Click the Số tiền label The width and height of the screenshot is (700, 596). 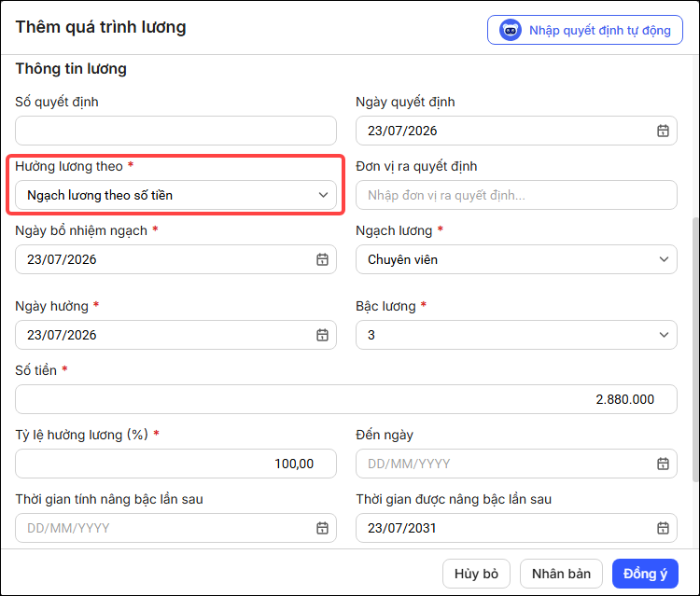click(35, 370)
